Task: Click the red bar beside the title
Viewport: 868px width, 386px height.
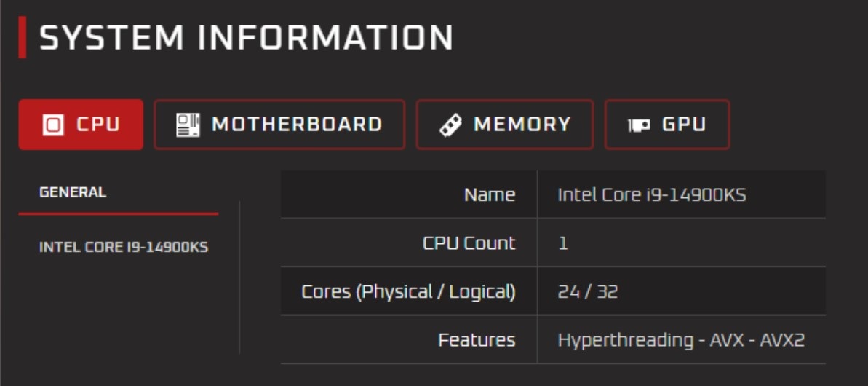Action: tap(22, 37)
